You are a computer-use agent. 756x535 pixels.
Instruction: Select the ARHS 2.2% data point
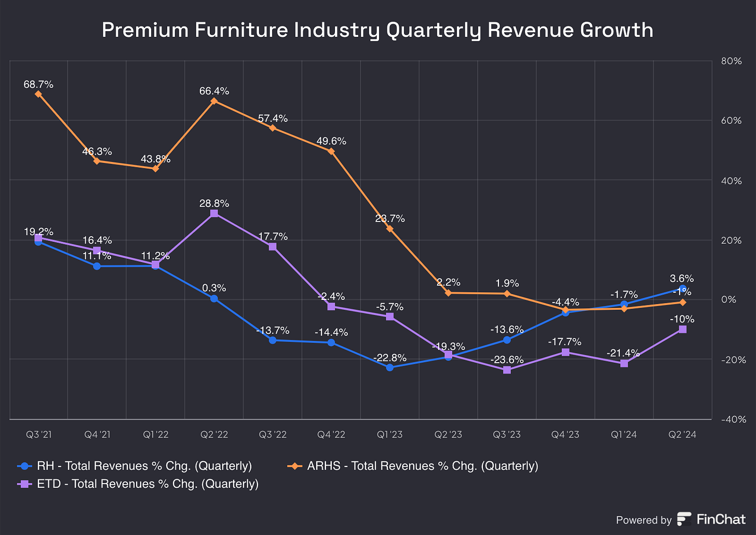448,293
